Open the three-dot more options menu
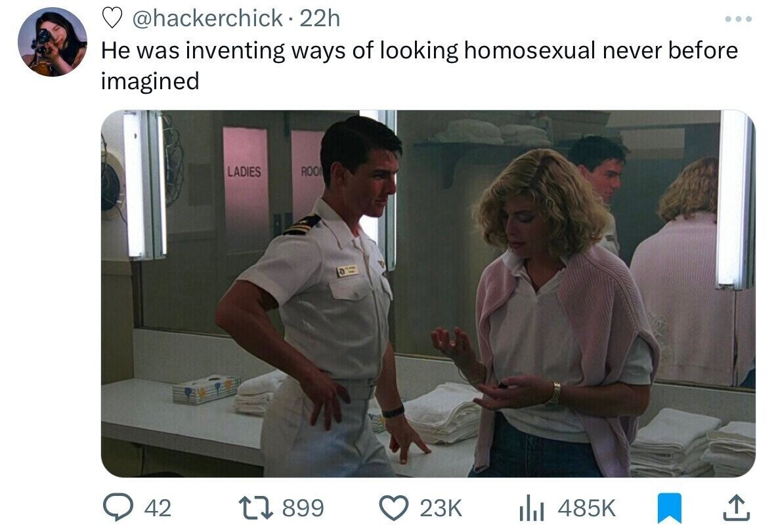This screenshot has height=532, width=774. [739, 19]
